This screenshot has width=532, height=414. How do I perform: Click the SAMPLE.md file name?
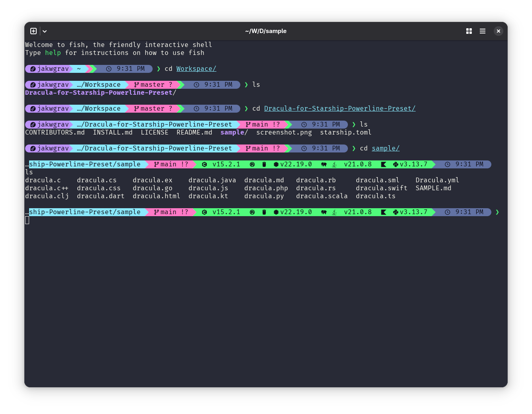434,188
